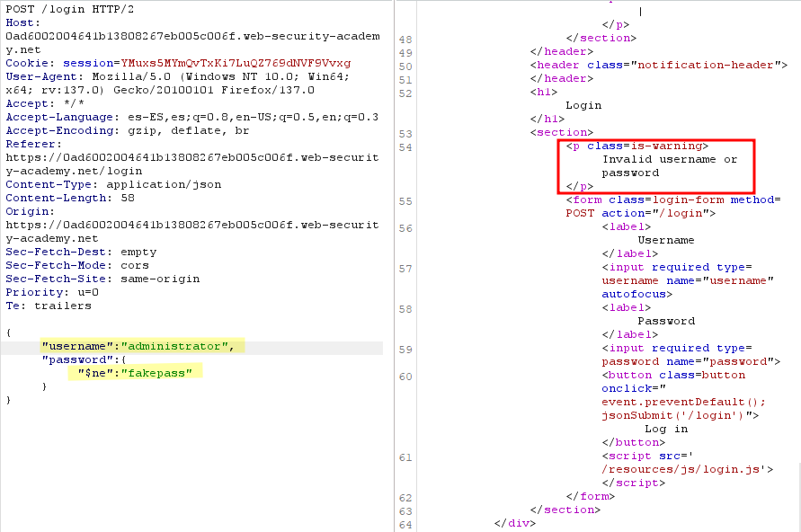Click the onclick attribute name
Image resolution: width=801 pixels, height=532 pixels.
pos(627,388)
